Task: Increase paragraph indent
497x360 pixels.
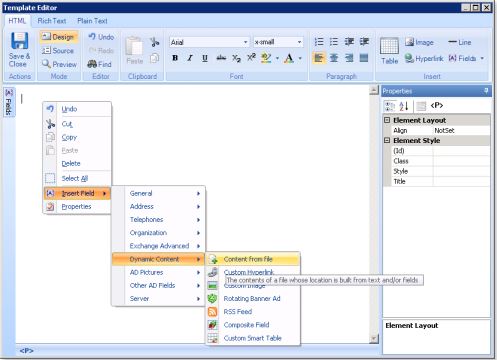Action: click(364, 42)
